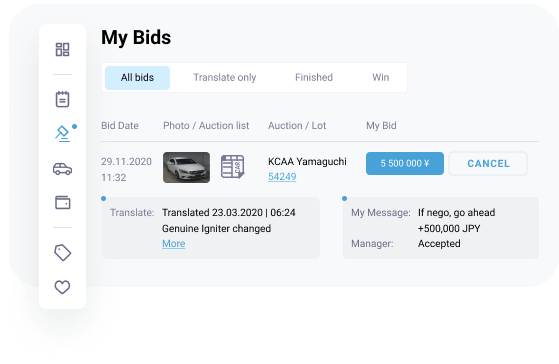Open the price tag icon in sidebar
This screenshot has height=364, width=559.
click(x=62, y=253)
